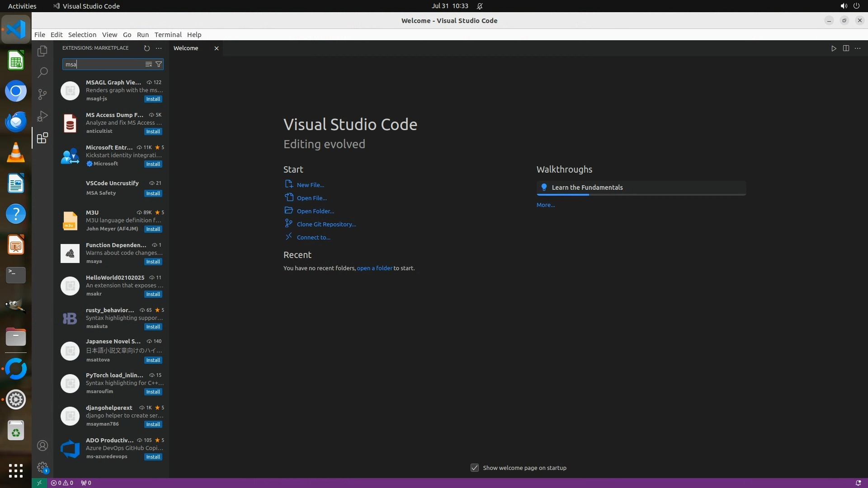Open the Terminal menu
This screenshot has height=488, width=868.
[x=168, y=34]
